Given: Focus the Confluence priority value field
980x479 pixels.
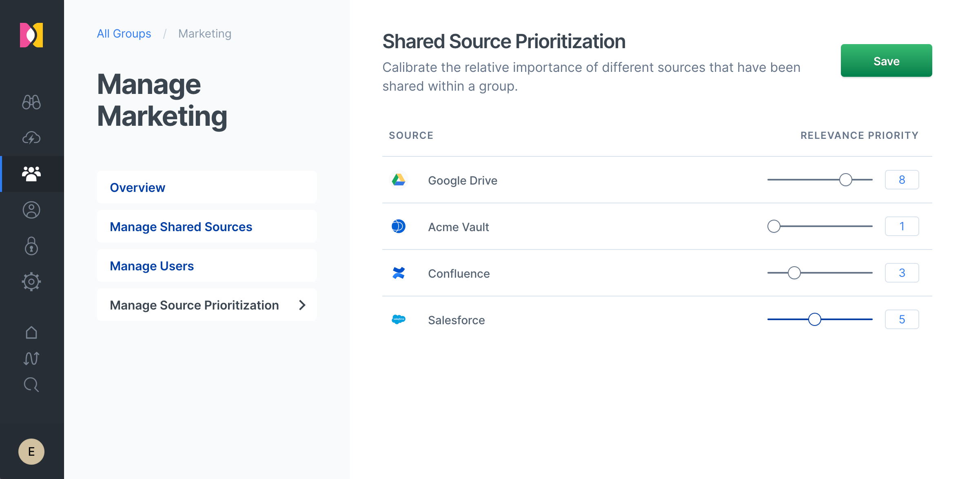Looking at the screenshot, I should pos(902,273).
